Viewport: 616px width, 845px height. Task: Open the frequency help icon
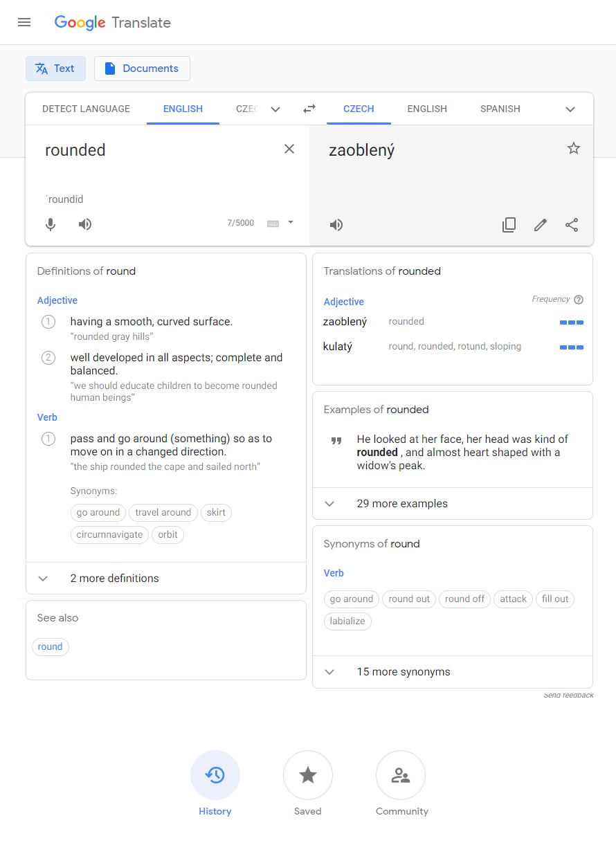point(579,300)
